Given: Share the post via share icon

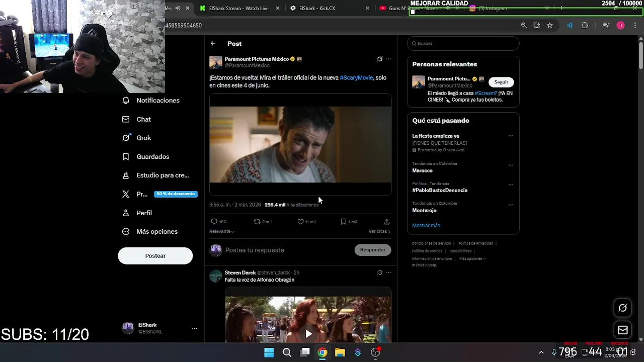Looking at the screenshot, I should (x=386, y=222).
